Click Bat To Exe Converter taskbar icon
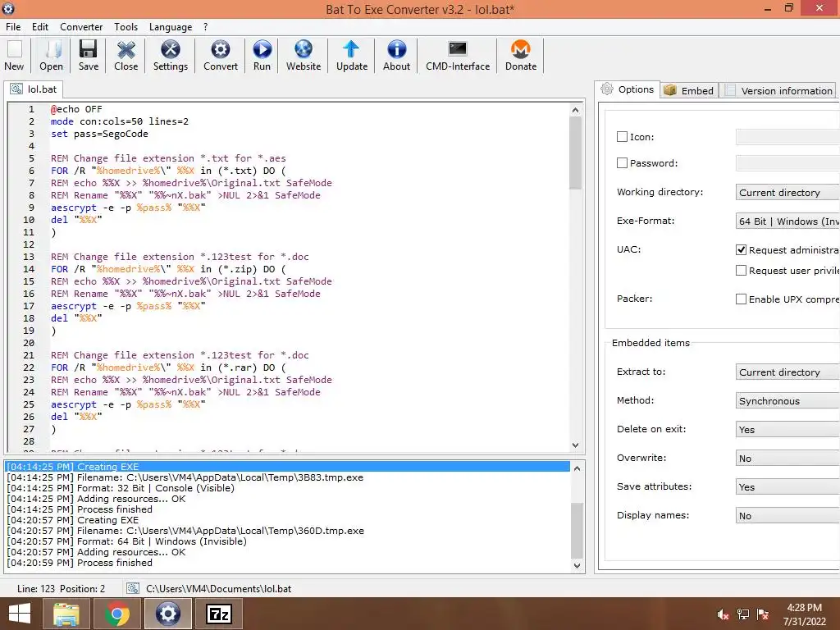 167,614
